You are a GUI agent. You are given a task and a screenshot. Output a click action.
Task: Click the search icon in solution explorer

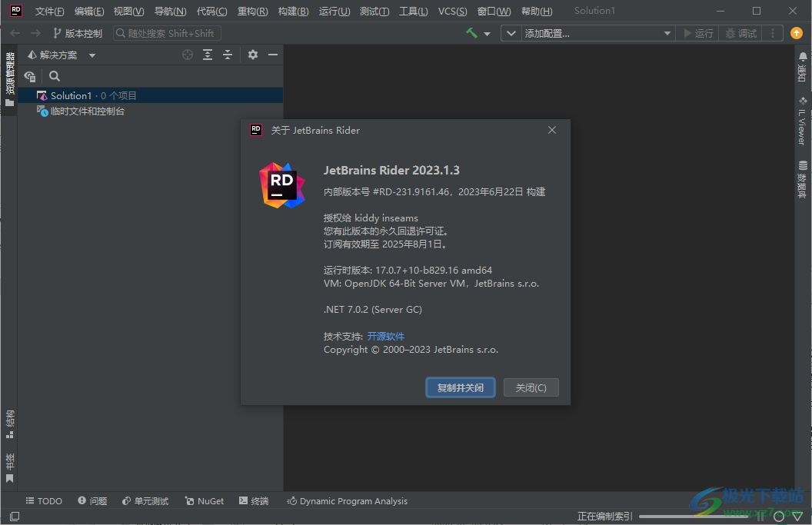(54, 76)
